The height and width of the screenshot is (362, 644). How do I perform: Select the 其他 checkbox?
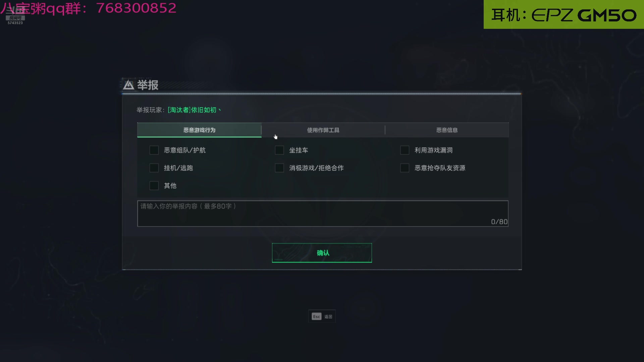click(154, 186)
